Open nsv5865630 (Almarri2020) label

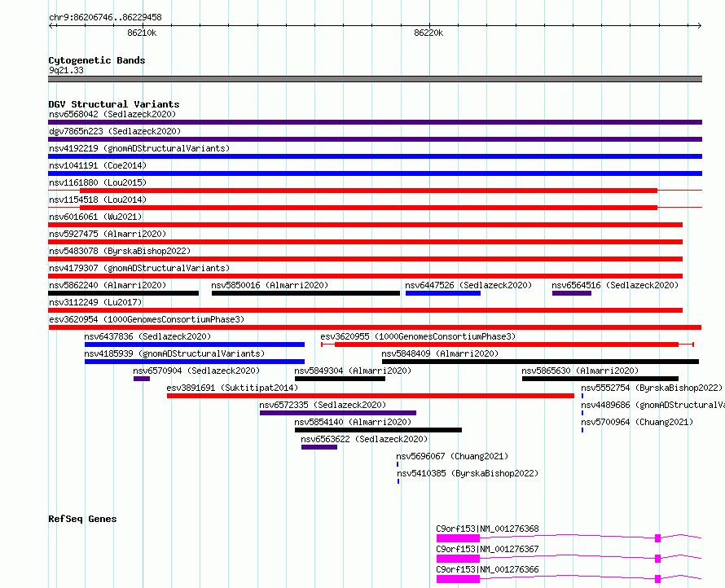pyautogui.click(x=580, y=371)
